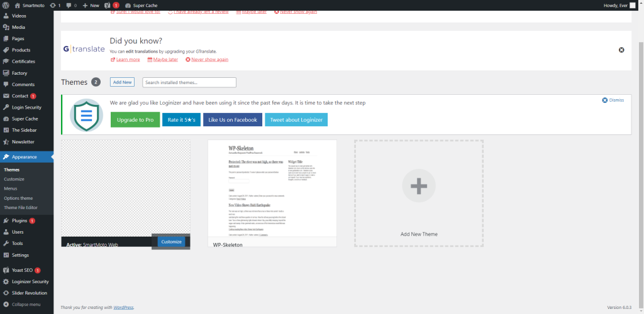Screen dimensions: 644x314
Task: Open the Login Security key icon
Action: (x=6, y=107)
